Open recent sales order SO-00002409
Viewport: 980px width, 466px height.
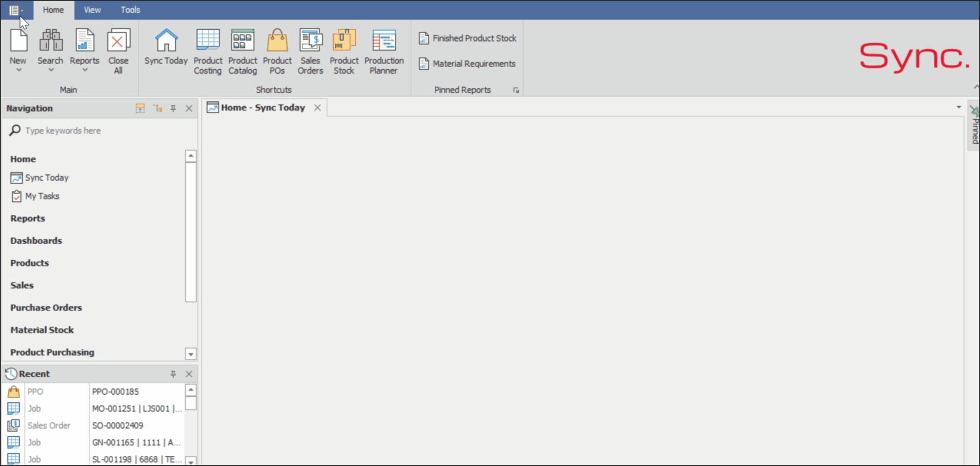pyautogui.click(x=117, y=425)
